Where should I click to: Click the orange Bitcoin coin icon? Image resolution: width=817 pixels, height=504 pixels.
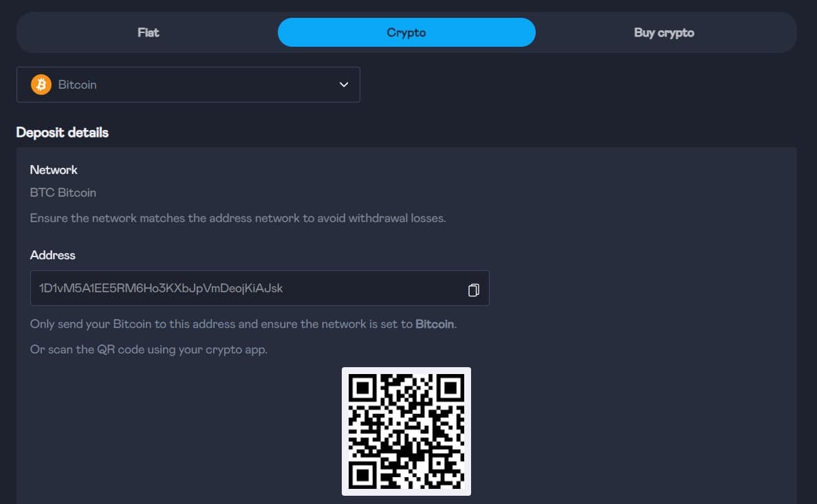tap(41, 85)
